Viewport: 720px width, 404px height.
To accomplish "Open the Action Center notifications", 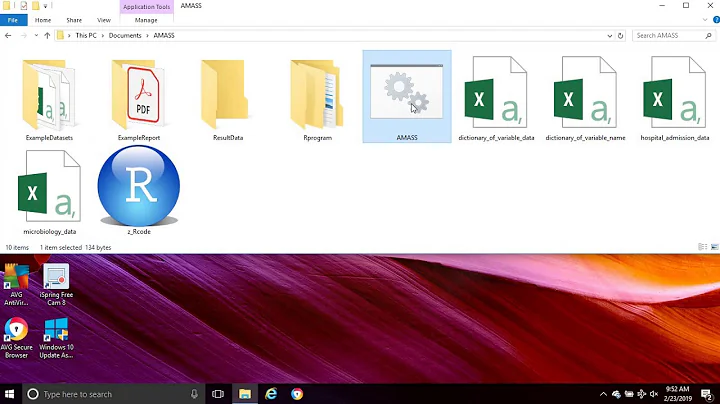I will tap(707, 394).
